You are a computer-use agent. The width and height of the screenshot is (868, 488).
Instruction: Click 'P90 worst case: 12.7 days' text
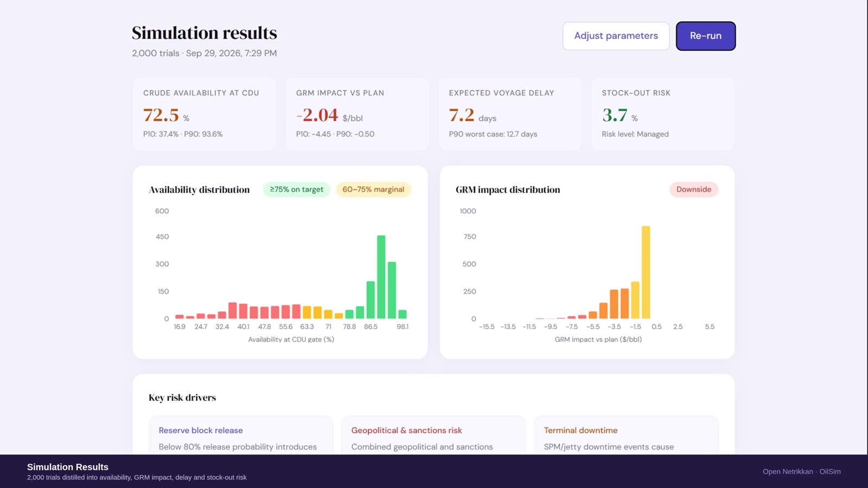493,134
